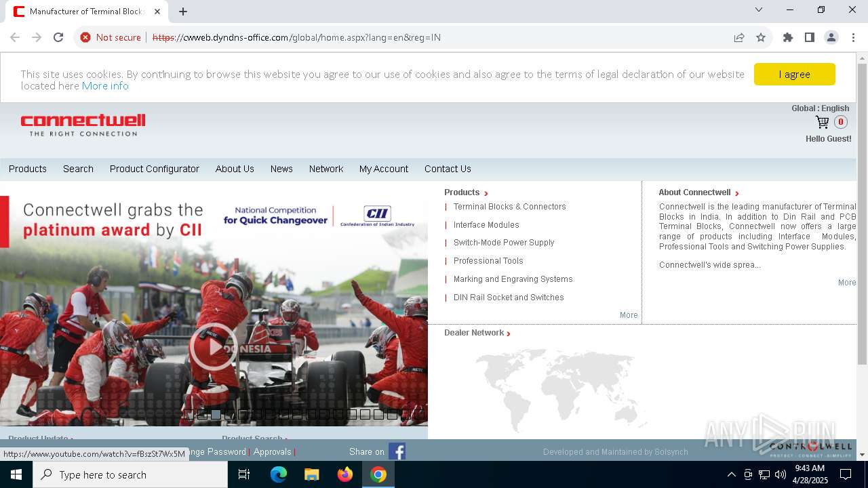Image resolution: width=868 pixels, height=488 pixels.
Task: Open the My Account menu
Action: tap(384, 169)
